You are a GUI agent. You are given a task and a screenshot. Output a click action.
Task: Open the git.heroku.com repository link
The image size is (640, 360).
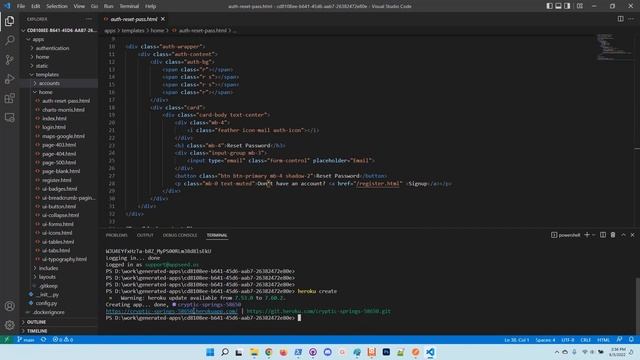[318, 311]
